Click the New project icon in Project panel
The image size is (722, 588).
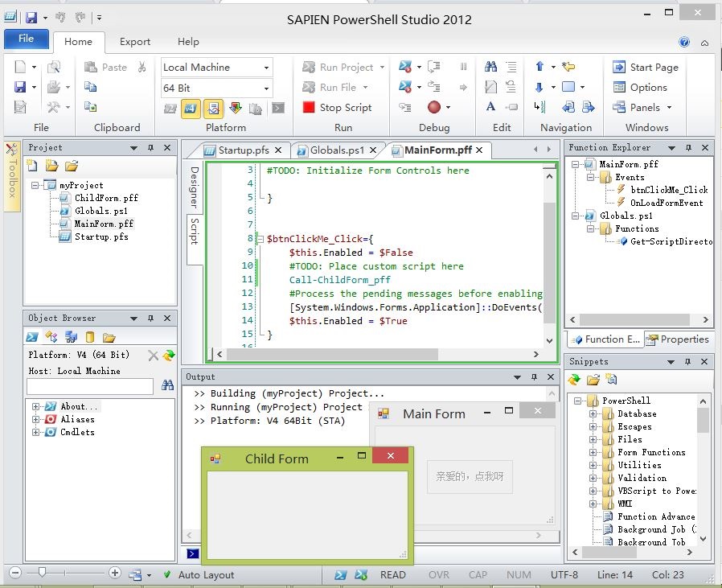(32, 166)
